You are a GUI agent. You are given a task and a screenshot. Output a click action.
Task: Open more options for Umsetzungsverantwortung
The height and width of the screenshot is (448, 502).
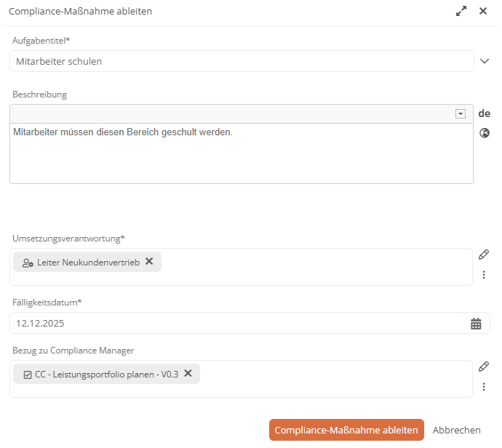coord(484,275)
